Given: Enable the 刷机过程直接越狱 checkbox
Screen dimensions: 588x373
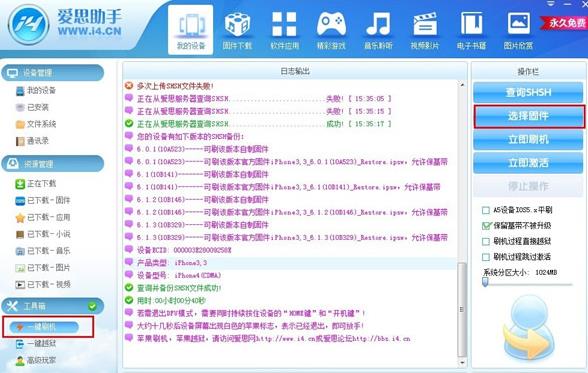Looking at the screenshot, I should (x=486, y=241).
